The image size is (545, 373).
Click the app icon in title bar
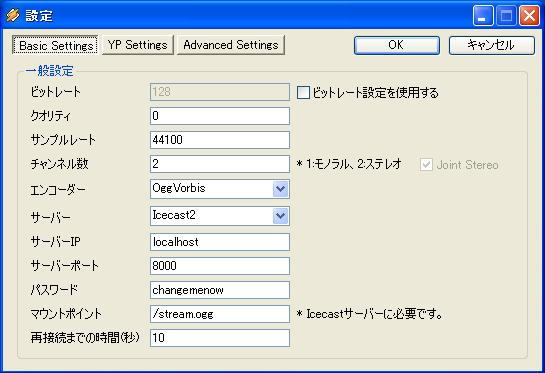click(x=13, y=15)
